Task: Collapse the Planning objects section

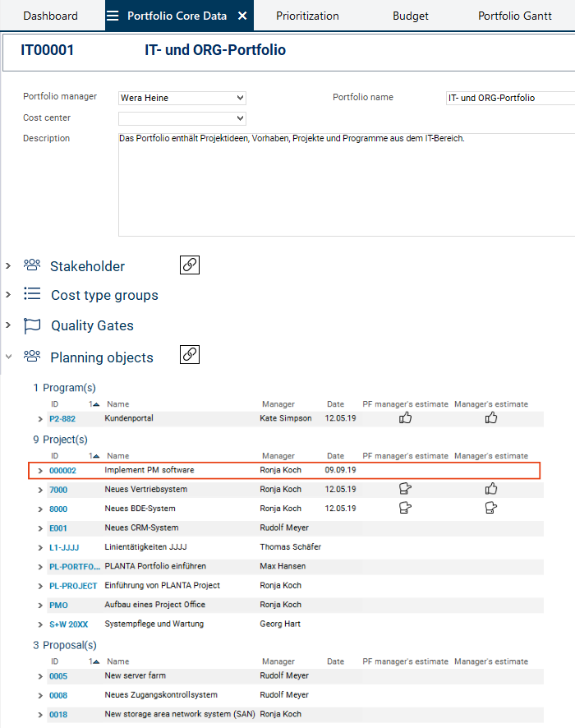Action: (8, 357)
